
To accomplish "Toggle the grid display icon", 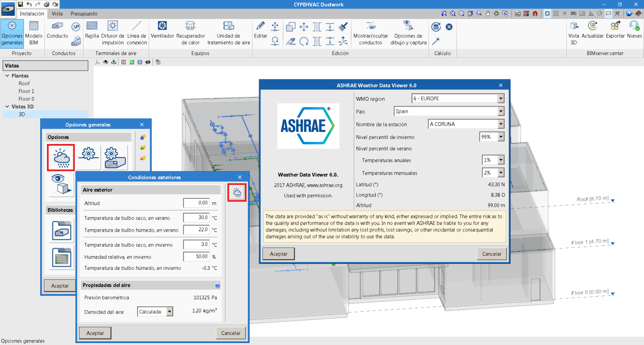I will [556, 13].
